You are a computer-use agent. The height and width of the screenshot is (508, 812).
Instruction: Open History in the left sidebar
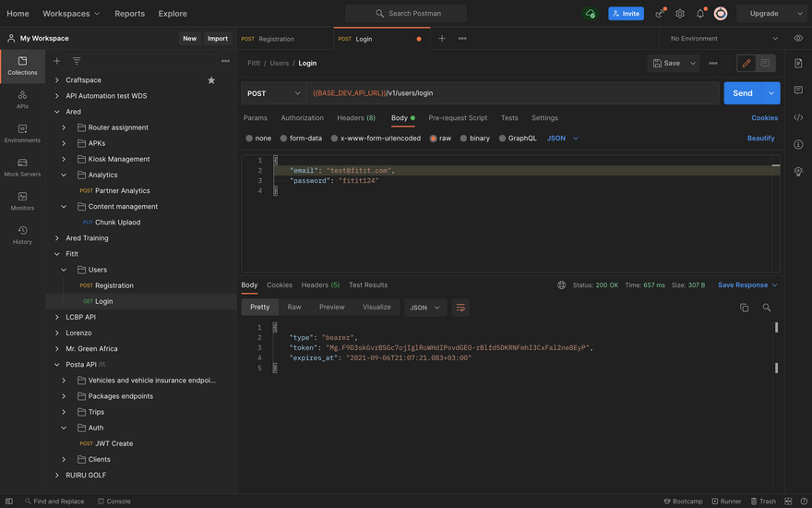pos(22,236)
